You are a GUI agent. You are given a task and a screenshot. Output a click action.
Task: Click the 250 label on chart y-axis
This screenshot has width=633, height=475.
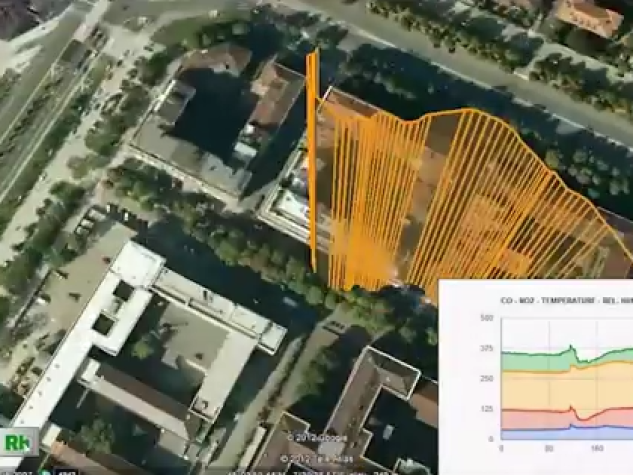[486, 379]
